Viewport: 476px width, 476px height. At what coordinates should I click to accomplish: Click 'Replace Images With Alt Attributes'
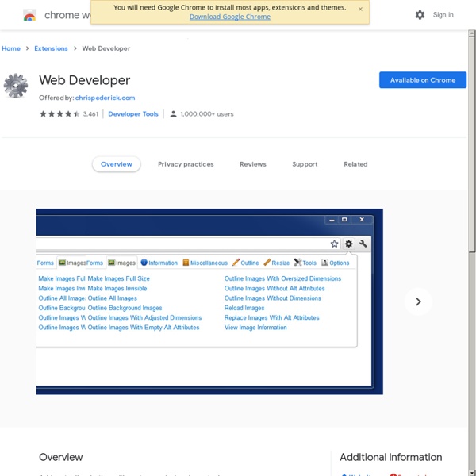(271, 318)
